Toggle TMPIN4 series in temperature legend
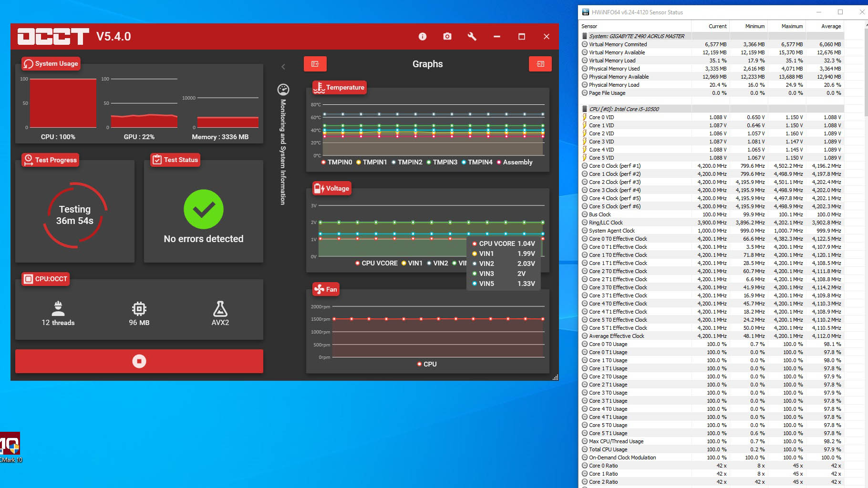Viewport: 868px width, 488px height. coord(477,162)
